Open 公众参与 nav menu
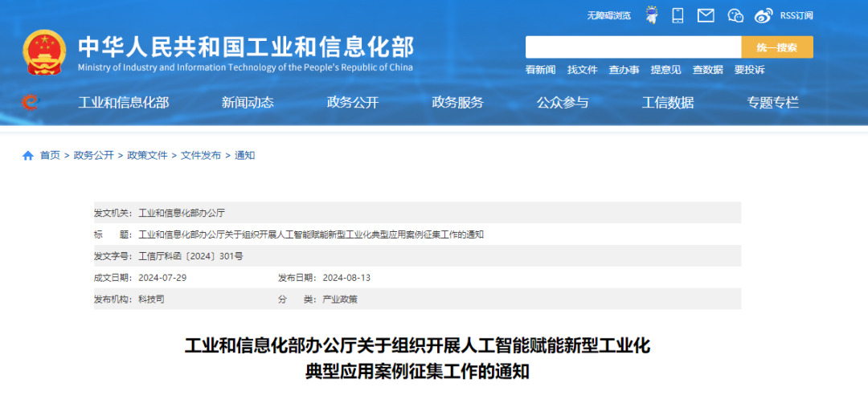This screenshot has height=395, width=868. (563, 102)
